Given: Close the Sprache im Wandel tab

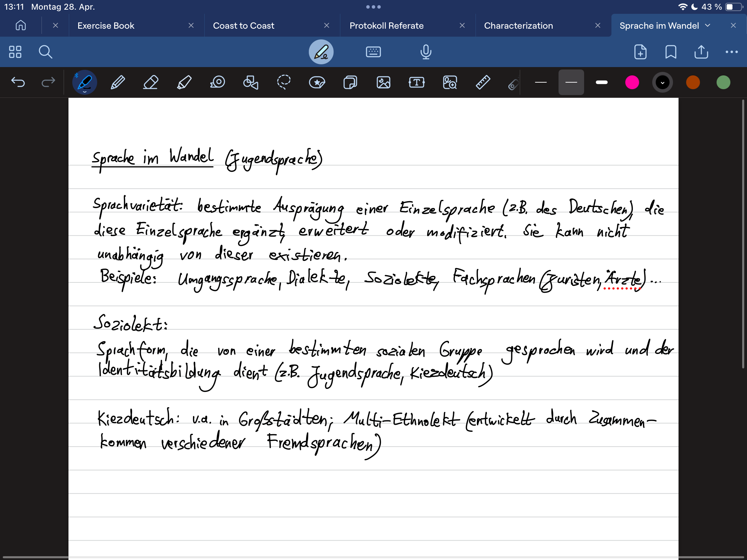Looking at the screenshot, I should [x=734, y=26].
